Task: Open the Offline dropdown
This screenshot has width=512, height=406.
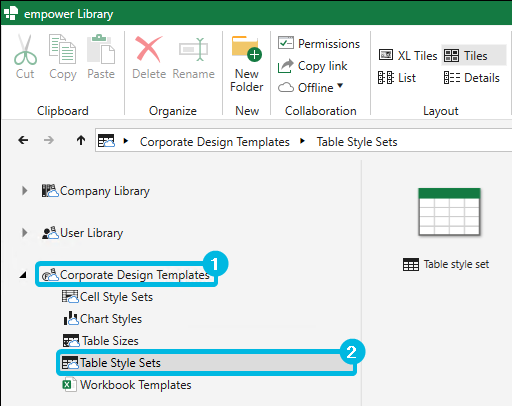Action: tap(311, 88)
